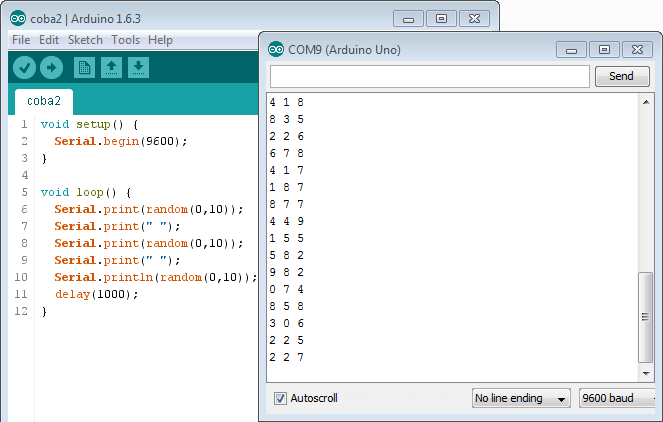Click serial output row '4 1 7'
The height and width of the screenshot is (422, 663).
pyautogui.click(x=287, y=170)
